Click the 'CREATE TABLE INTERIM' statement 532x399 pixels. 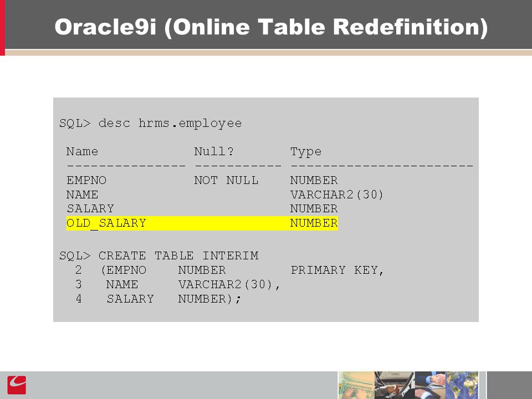point(178,255)
